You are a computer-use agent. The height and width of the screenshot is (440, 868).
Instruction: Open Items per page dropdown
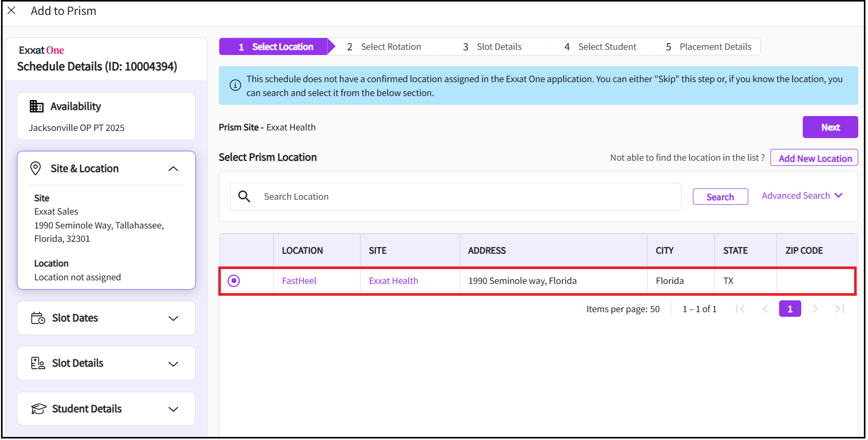(x=623, y=309)
